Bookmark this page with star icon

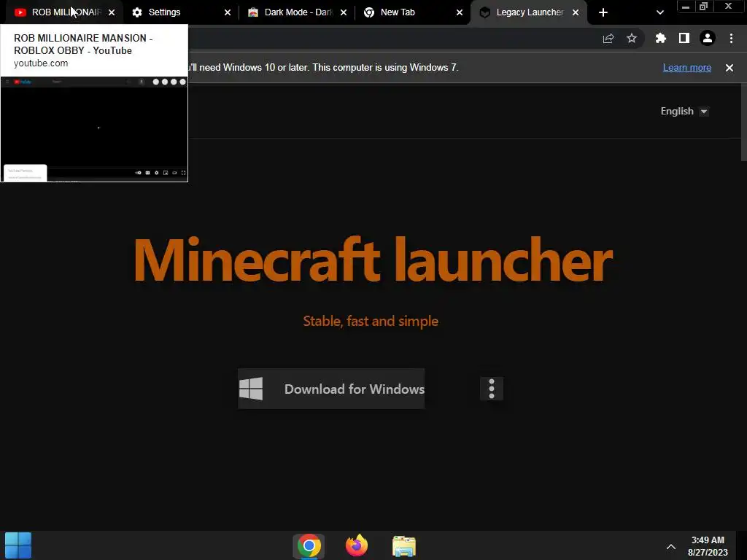pos(632,38)
